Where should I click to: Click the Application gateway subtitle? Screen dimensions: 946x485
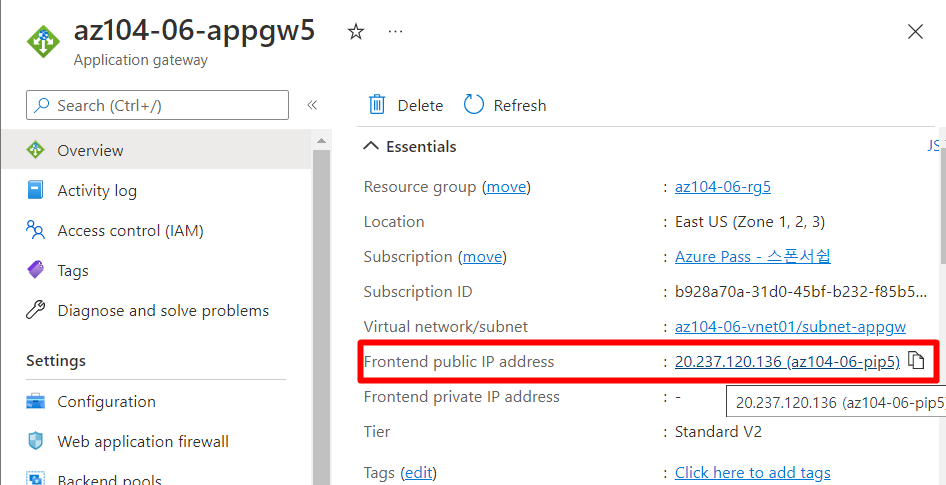(141, 60)
